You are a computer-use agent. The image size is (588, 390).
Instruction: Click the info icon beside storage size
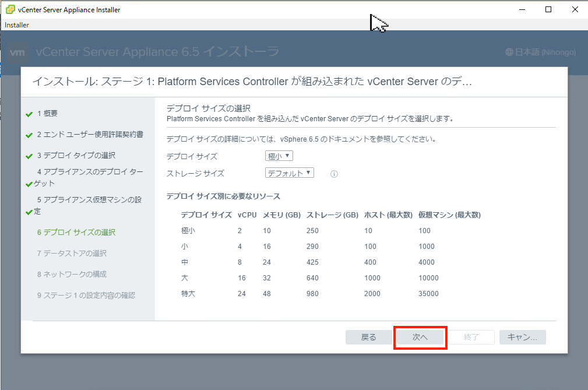[334, 174]
